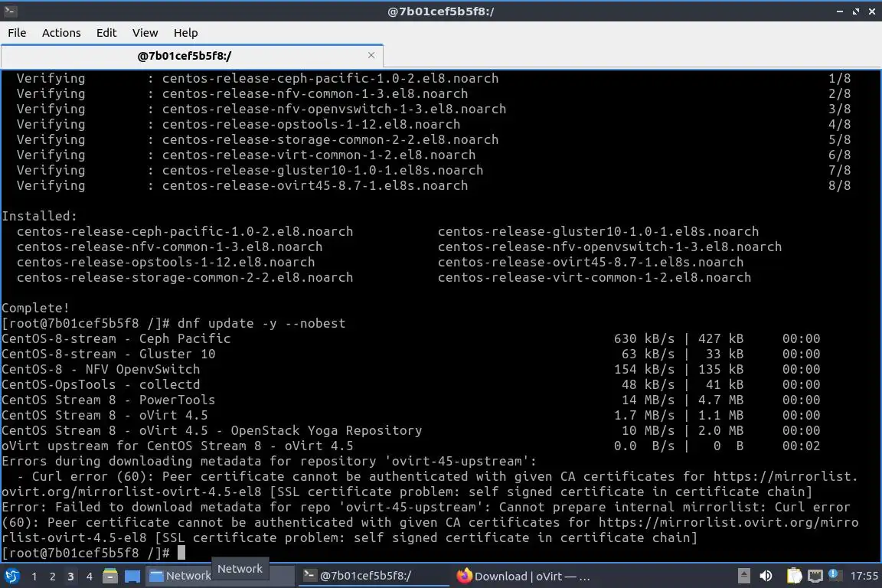This screenshot has height=588, width=882.
Task: Open the LXQt application menu icon
Action: point(11,576)
